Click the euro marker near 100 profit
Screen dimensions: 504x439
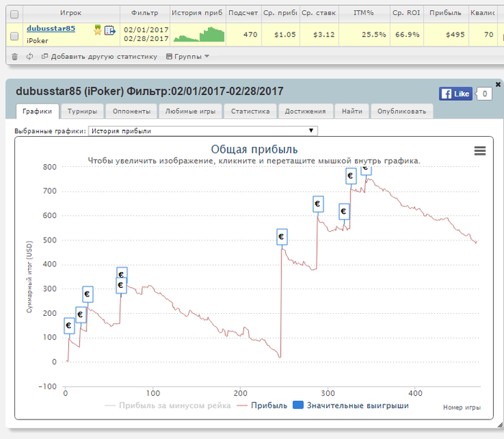pos(69,325)
